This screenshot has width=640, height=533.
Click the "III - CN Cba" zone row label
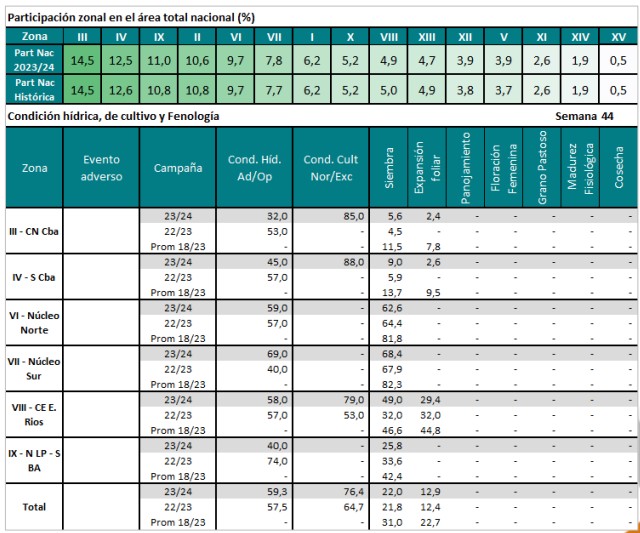pos(33,231)
